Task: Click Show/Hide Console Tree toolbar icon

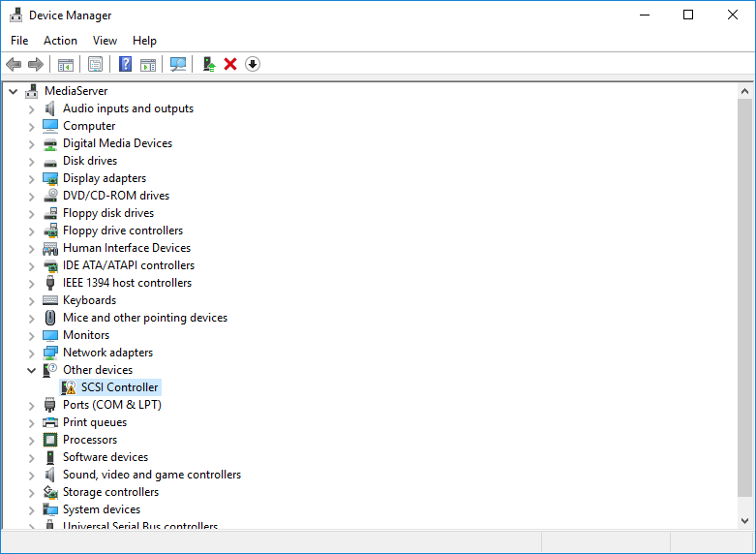Action: [x=66, y=64]
